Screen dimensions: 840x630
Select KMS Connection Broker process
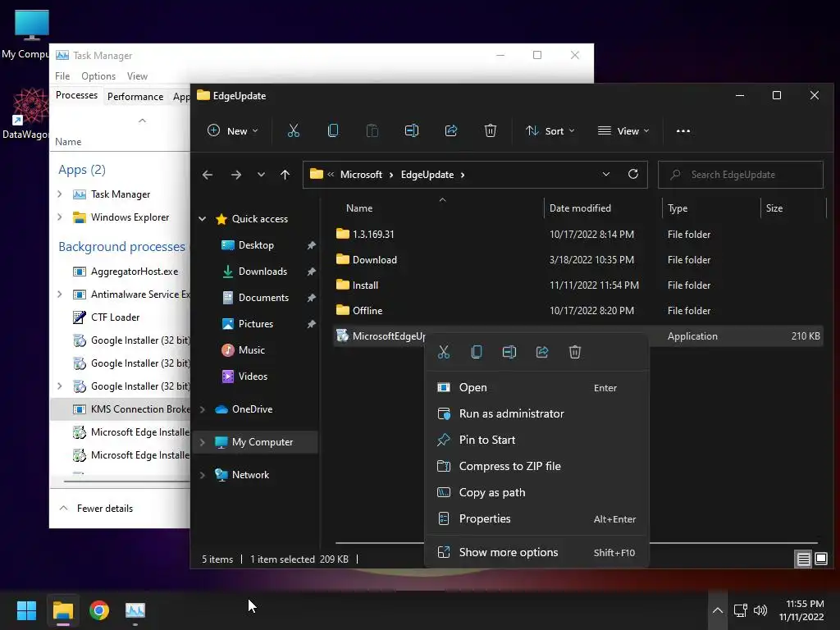[121, 409]
